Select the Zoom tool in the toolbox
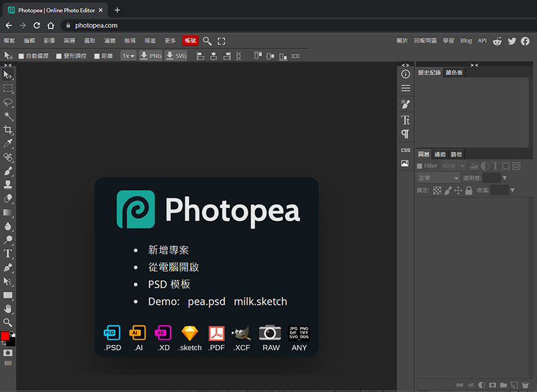Screen dimensions: 537x392 point(8,322)
